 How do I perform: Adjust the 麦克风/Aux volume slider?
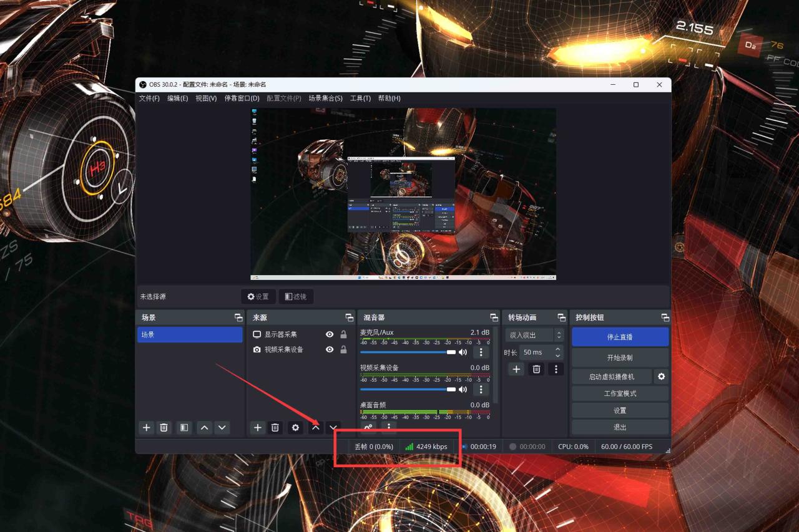click(x=408, y=352)
